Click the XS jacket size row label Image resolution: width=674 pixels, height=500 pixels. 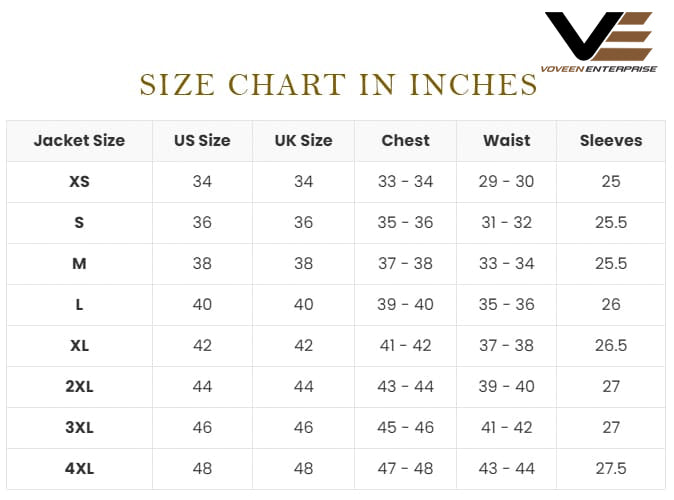tap(79, 181)
